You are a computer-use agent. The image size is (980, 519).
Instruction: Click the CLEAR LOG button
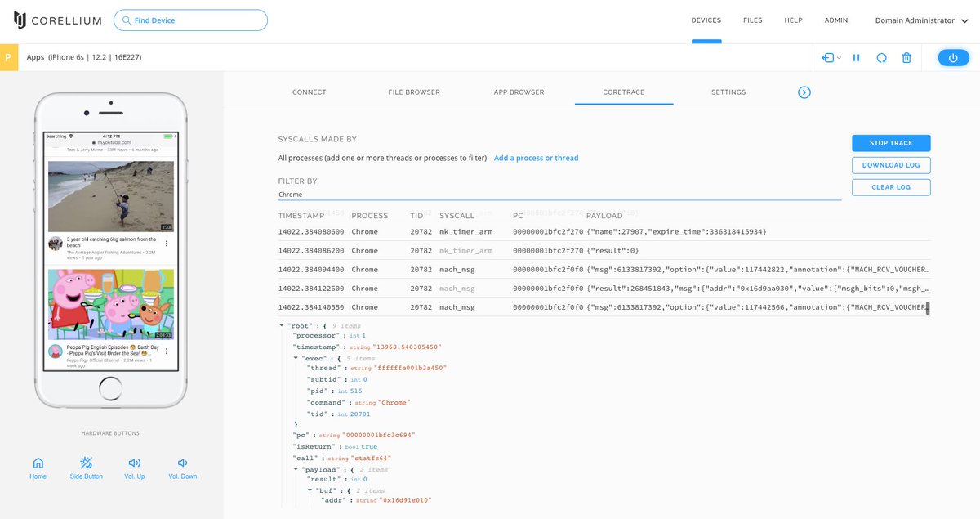pos(891,187)
